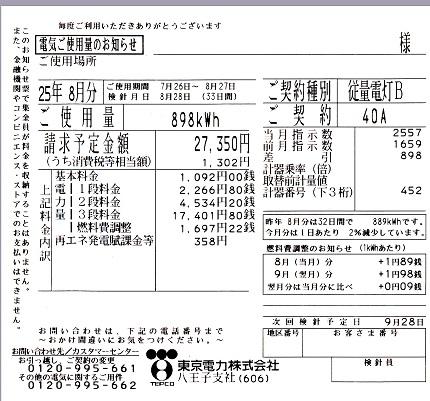Click the 様 honorific on the name line
430x401 pixels.
[x=405, y=43]
